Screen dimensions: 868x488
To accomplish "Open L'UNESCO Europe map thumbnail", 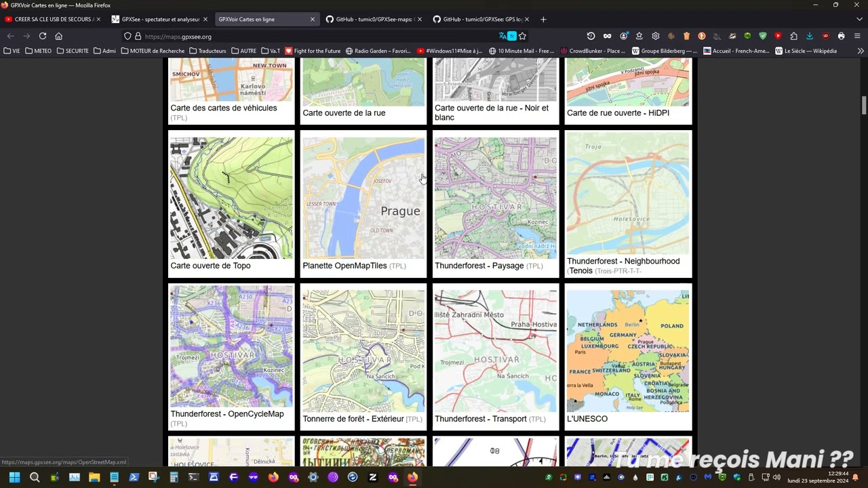I will point(628,351).
